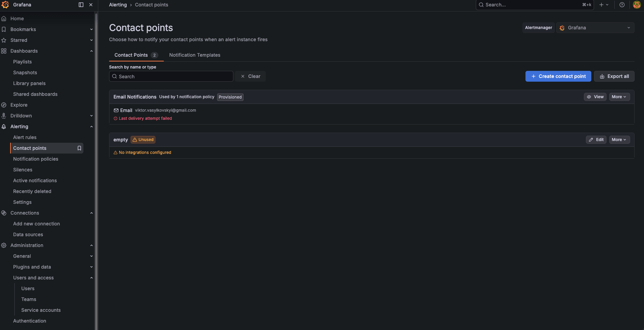Expand Plugins and data chevron
The width and height of the screenshot is (644, 330).
click(92, 267)
